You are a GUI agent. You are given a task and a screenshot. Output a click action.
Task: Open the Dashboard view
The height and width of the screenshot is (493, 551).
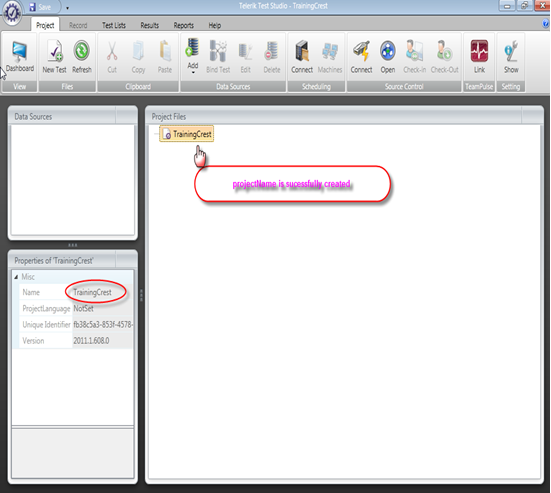pyautogui.click(x=19, y=56)
